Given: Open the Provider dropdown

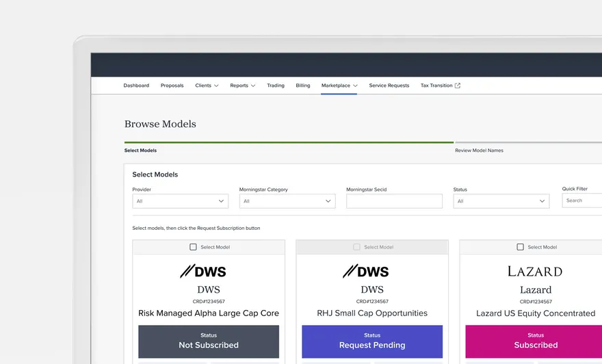Looking at the screenshot, I should click(181, 201).
